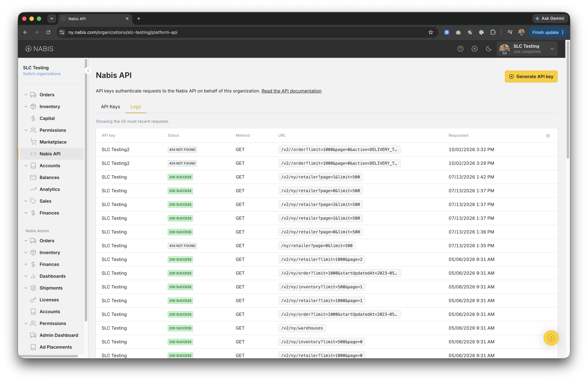Screen dimensions: 588x382
Task: Click the /v2/ny/inventory?limit=500&page=1 URL
Action: point(322,287)
